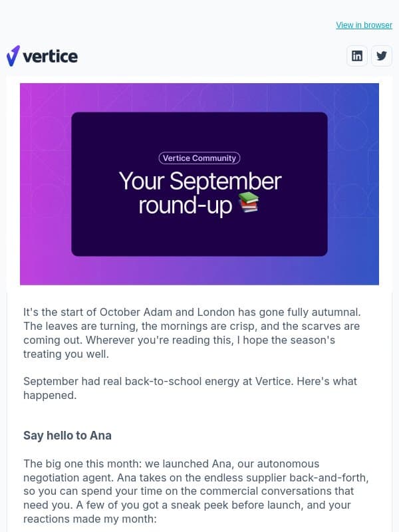The width and height of the screenshot is (399, 532).
Task: Open the Twitter bird icon
Action: pos(381,56)
